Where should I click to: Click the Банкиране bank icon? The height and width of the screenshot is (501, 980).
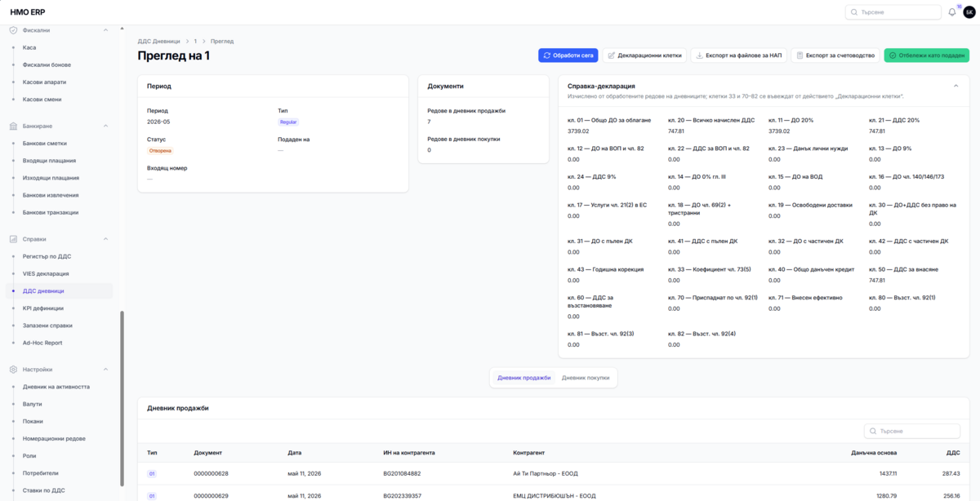pyautogui.click(x=13, y=126)
